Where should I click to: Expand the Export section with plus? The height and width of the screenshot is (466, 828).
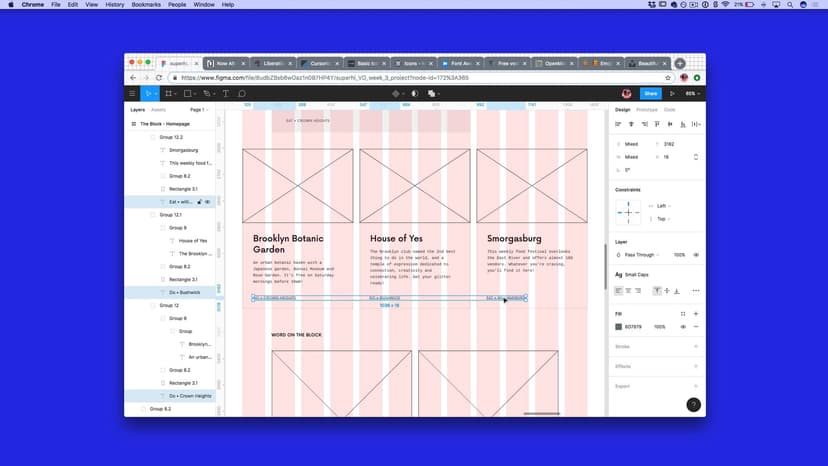pyautogui.click(x=696, y=386)
